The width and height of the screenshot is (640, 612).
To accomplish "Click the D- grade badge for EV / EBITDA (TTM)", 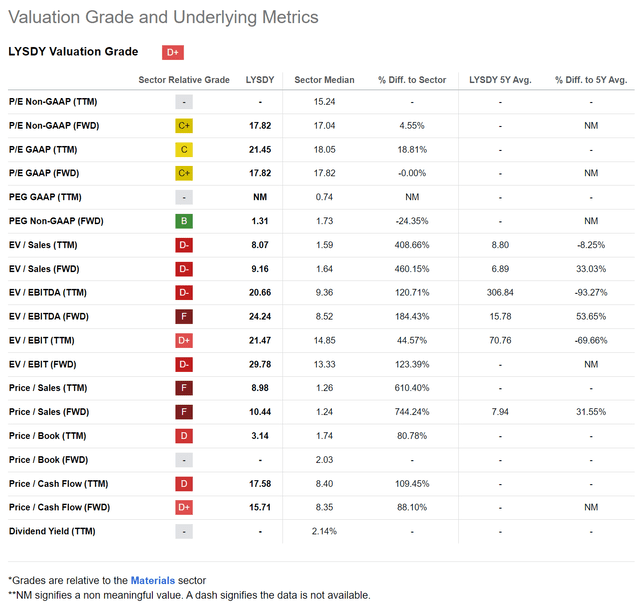I will click(184, 293).
